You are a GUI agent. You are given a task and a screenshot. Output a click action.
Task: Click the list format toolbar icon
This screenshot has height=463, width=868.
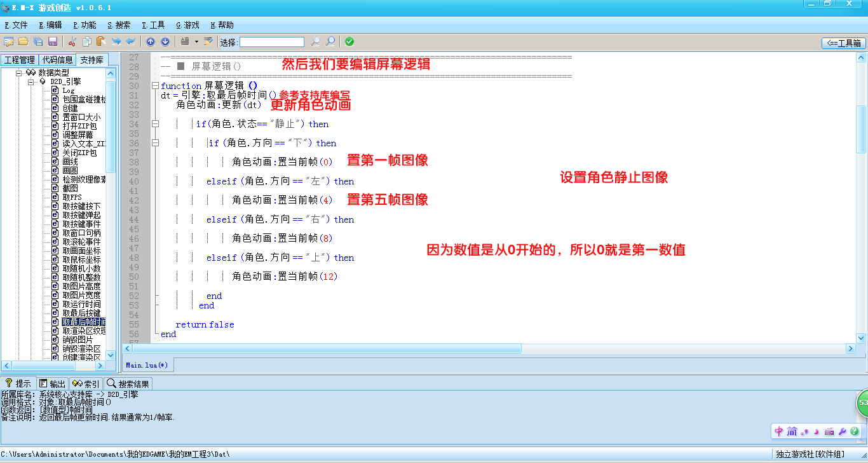185,42
